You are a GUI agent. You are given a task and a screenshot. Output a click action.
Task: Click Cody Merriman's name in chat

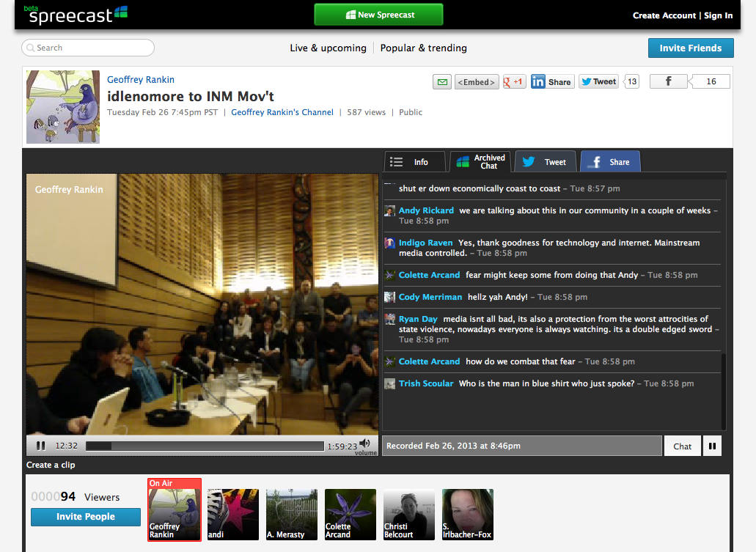(x=430, y=297)
